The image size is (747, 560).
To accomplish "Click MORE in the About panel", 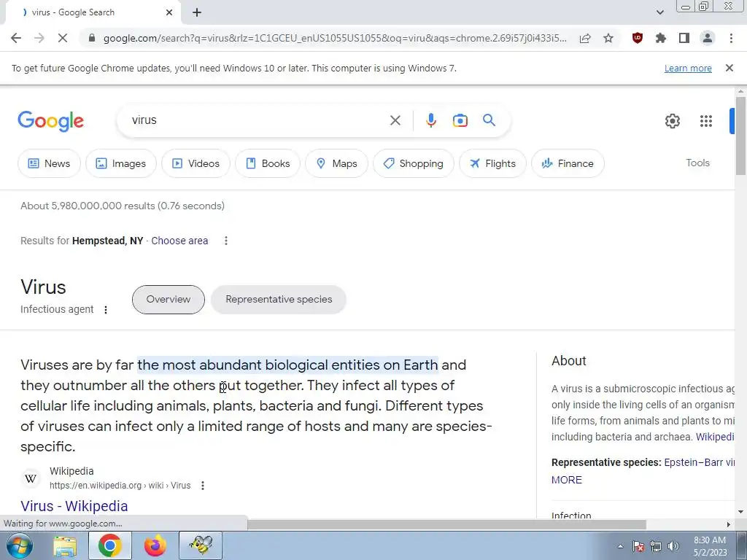I will (566, 480).
